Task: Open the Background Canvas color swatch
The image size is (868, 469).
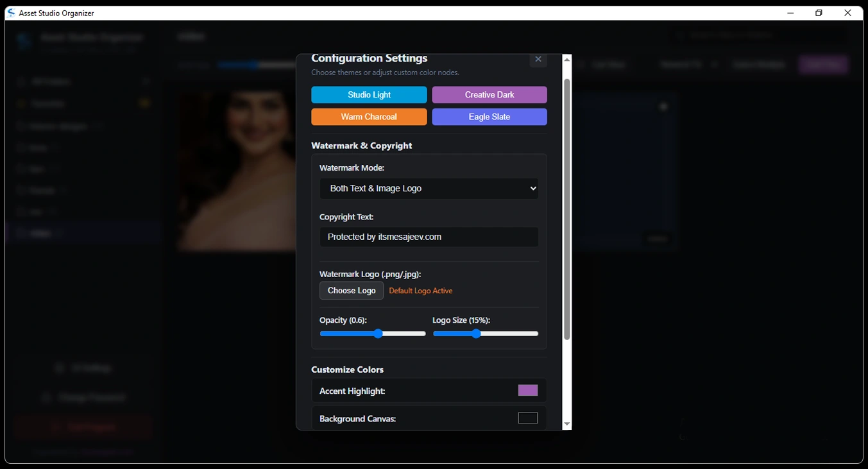Action: [x=528, y=418]
